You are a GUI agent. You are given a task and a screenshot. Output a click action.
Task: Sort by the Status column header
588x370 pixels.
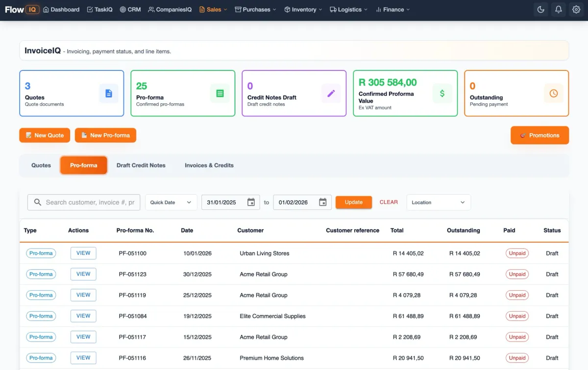pos(552,230)
